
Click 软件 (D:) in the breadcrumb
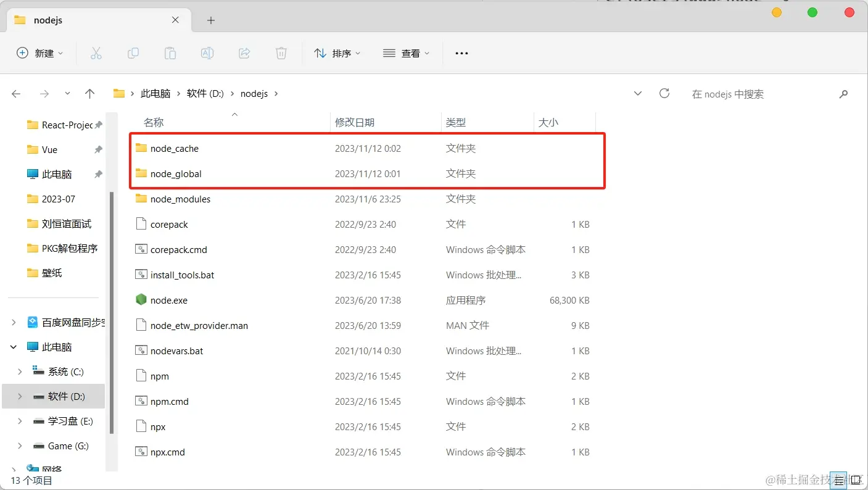click(205, 94)
